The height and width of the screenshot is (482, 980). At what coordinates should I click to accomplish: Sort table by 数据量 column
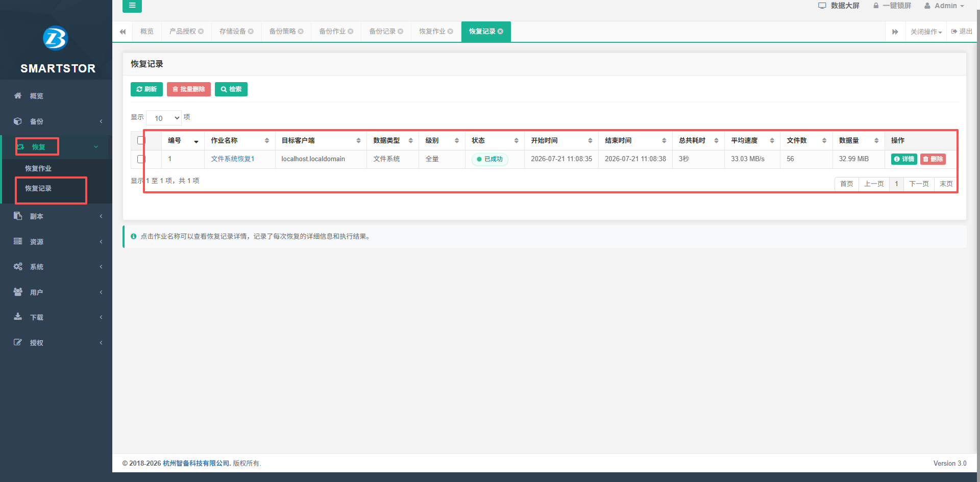[x=859, y=141]
